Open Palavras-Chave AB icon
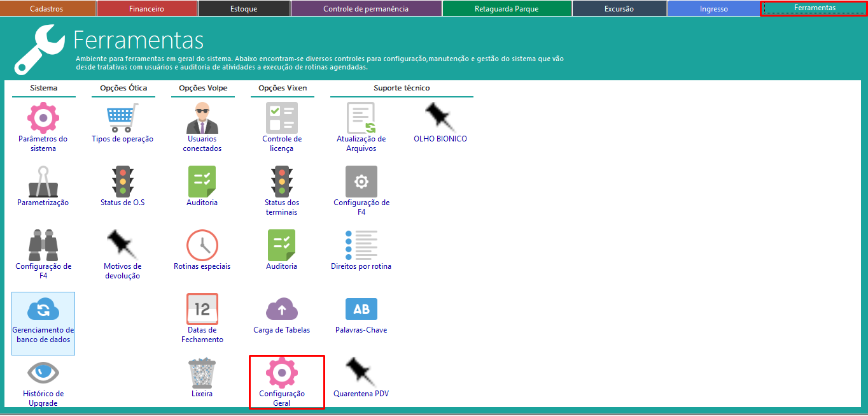Screen dimensions: 868x416 coord(361,309)
